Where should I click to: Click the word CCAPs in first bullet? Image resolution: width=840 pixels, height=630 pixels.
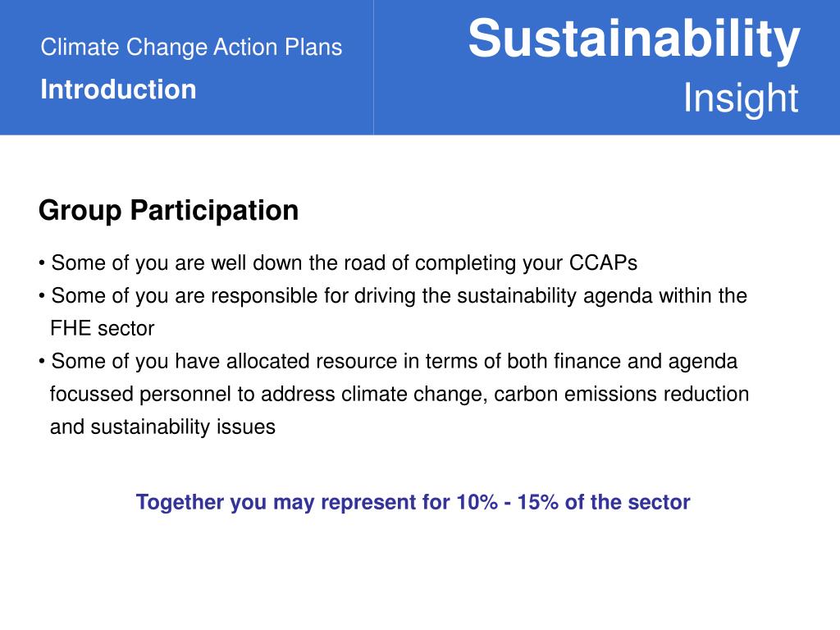[603, 263]
